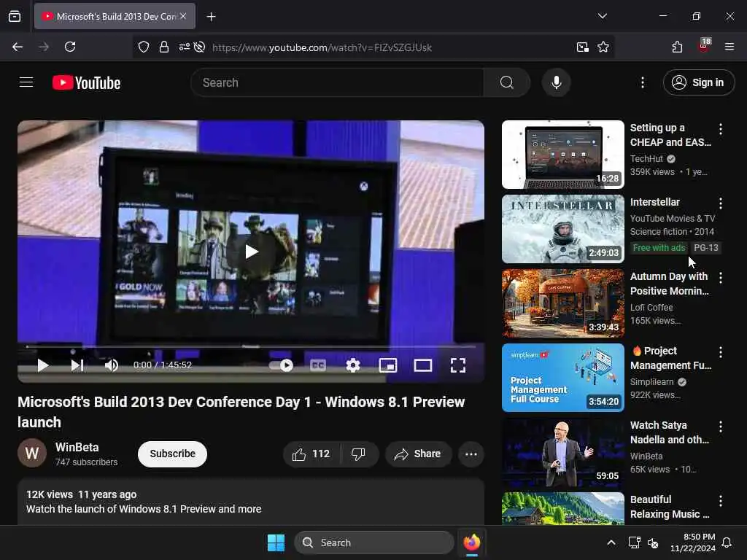Open the TechHut laptop video thumbnail
Viewport: 747px width, 560px height.
tap(562, 155)
